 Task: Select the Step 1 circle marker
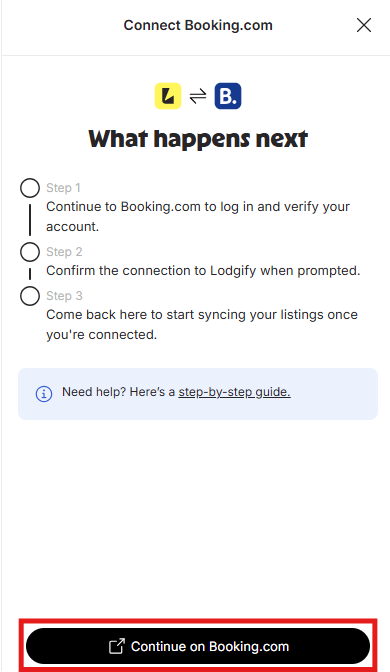tap(30, 188)
